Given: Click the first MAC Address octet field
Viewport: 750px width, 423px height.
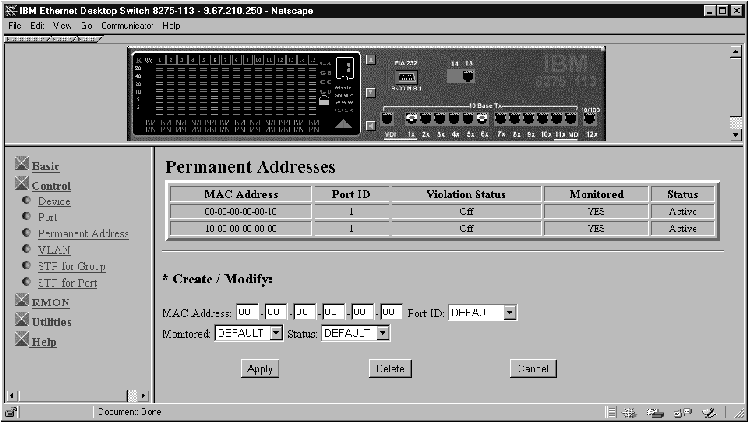Looking at the screenshot, I should pos(248,313).
